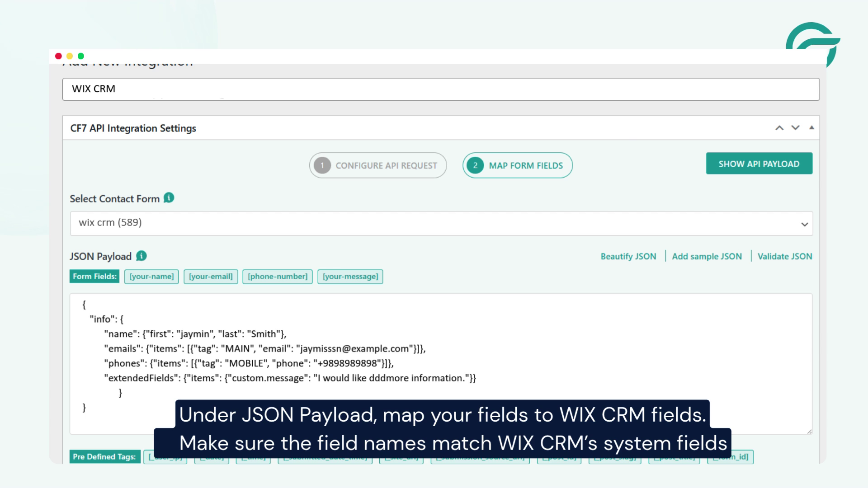Image resolution: width=868 pixels, height=488 pixels.
Task: Click the Validate JSON link
Action: pyautogui.click(x=785, y=256)
